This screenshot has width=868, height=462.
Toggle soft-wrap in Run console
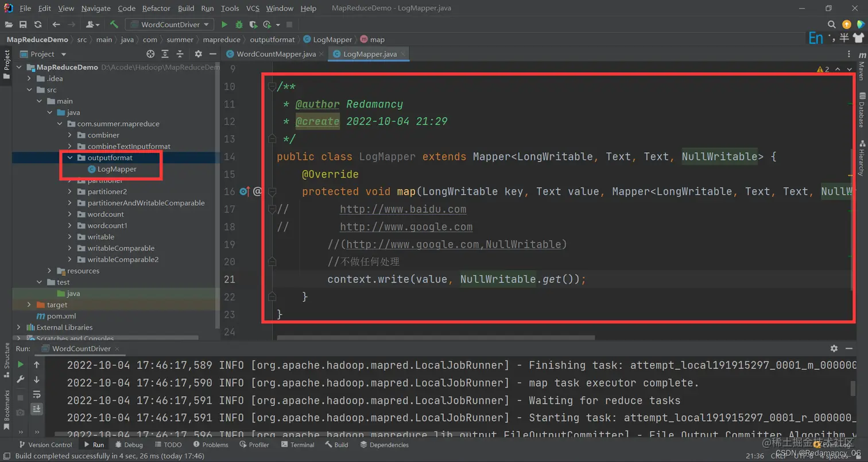coord(37,394)
